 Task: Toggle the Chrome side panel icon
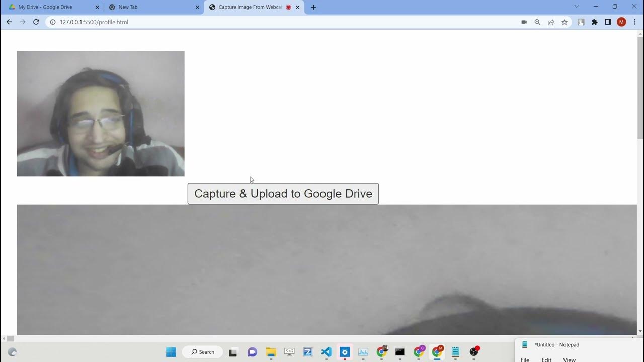[608, 22]
